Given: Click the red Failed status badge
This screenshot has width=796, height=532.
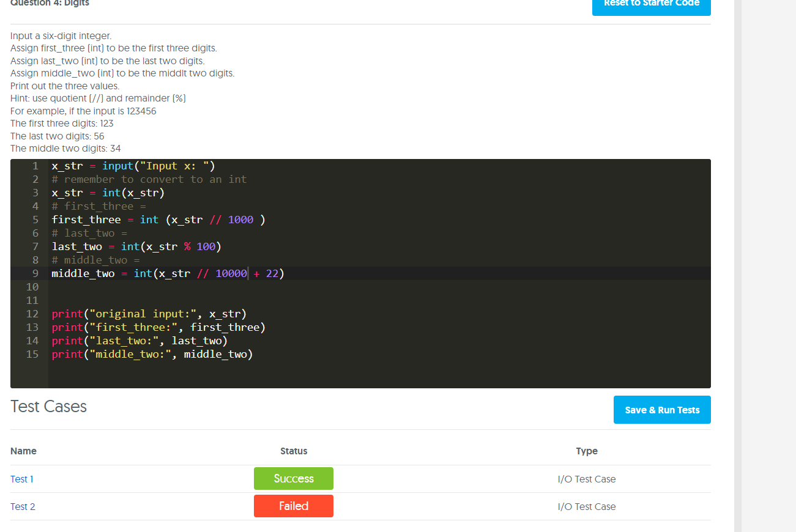Looking at the screenshot, I should tap(294, 506).
